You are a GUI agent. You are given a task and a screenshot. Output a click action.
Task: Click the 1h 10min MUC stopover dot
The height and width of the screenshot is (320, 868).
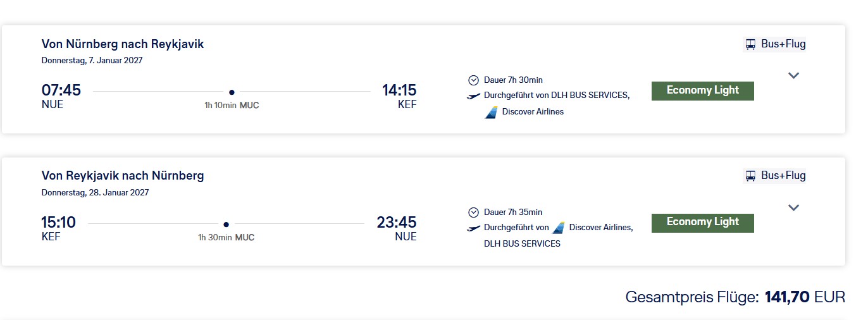(x=232, y=92)
